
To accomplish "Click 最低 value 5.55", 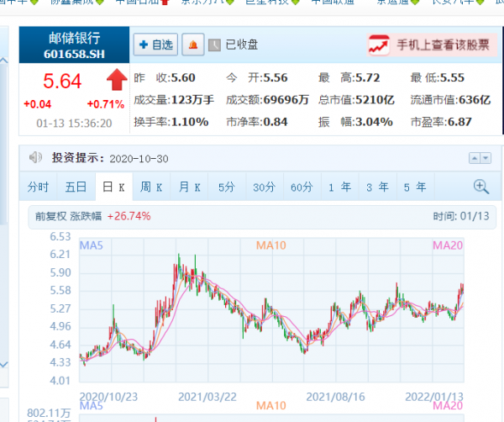I will click(x=452, y=78).
